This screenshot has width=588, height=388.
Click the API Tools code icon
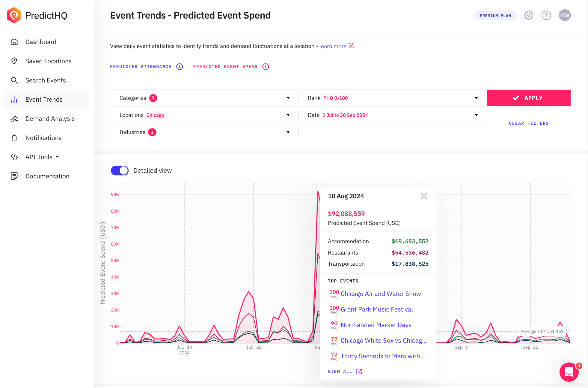pyautogui.click(x=14, y=157)
